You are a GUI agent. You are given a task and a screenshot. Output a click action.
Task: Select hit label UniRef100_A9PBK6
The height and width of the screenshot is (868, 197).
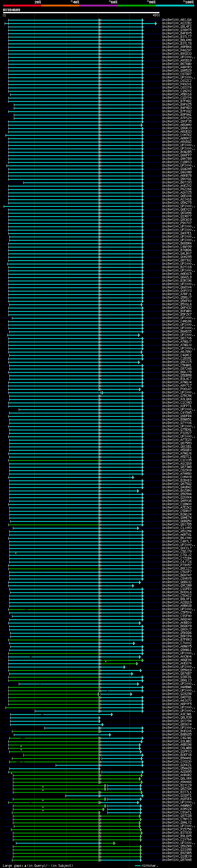pyautogui.click(x=177, y=47)
